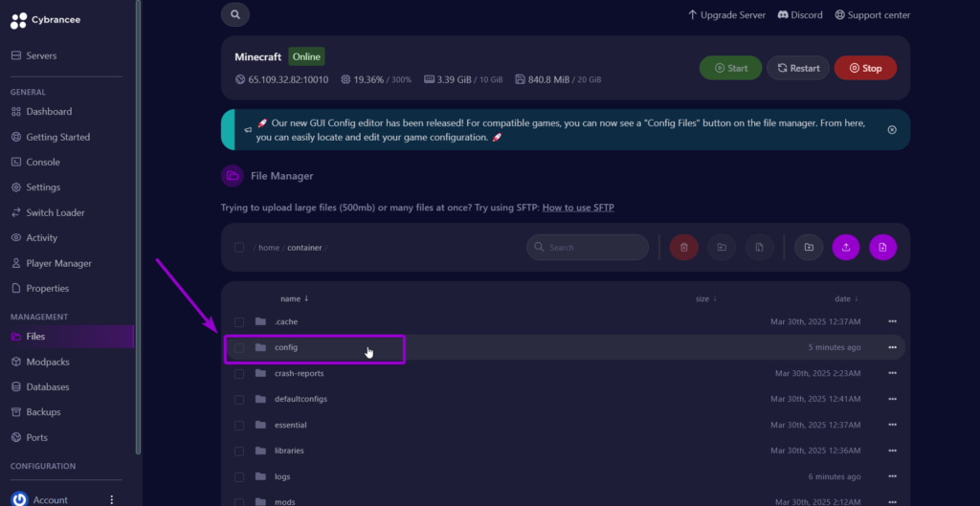
Task: Dismiss the GUI Config editor announcement
Action: tap(892, 129)
